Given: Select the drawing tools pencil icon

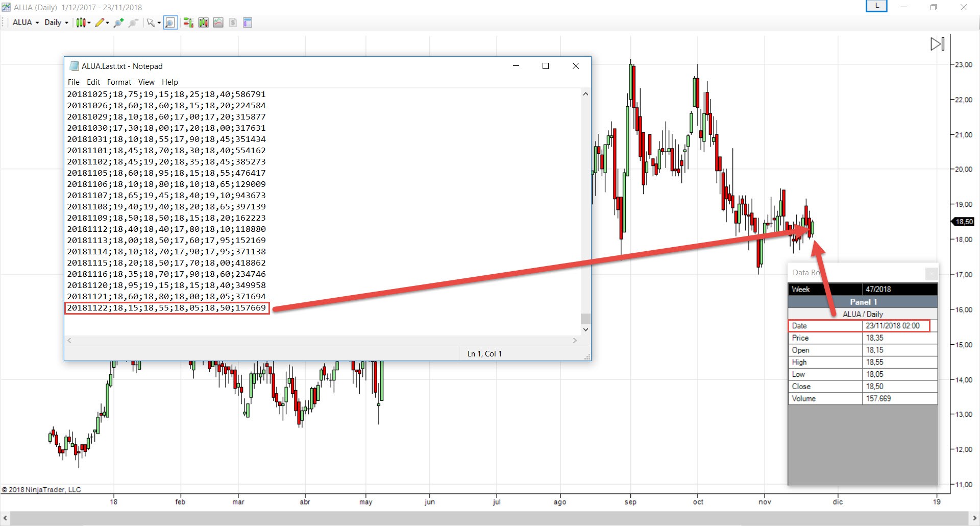Looking at the screenshot, I should point(100,22).
